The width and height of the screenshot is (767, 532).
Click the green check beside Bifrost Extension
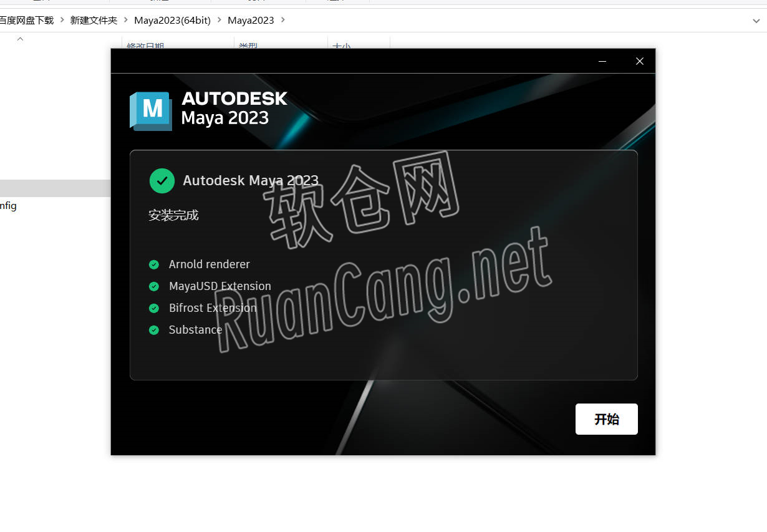[x=154, y=308]
